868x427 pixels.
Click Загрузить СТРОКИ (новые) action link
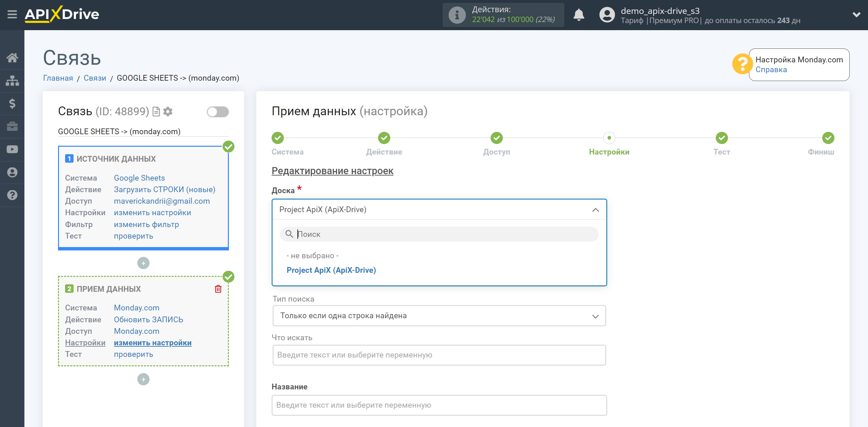pos(164,189)
